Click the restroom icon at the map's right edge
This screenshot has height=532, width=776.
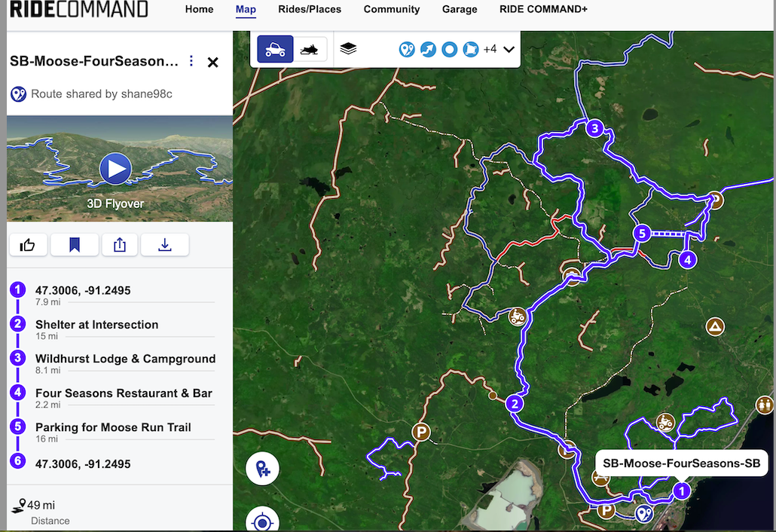[x=765, y=405]
